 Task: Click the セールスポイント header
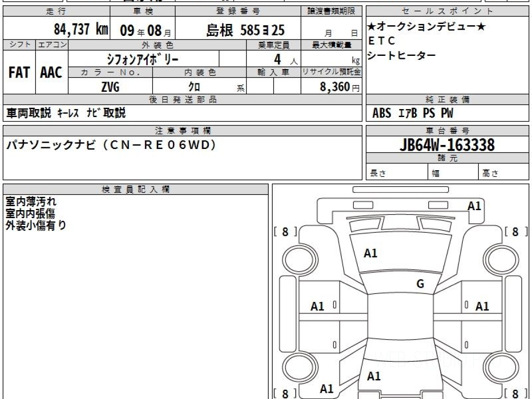pos(447,12)
